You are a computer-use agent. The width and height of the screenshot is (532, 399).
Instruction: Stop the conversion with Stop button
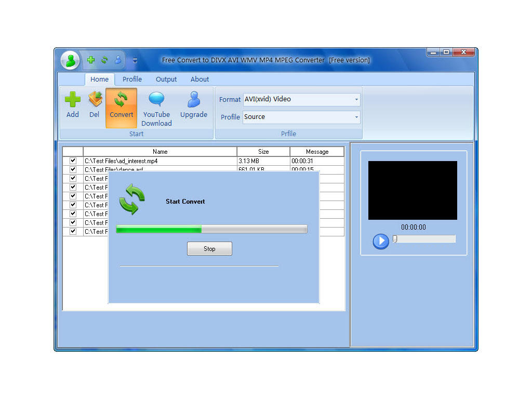209,249
